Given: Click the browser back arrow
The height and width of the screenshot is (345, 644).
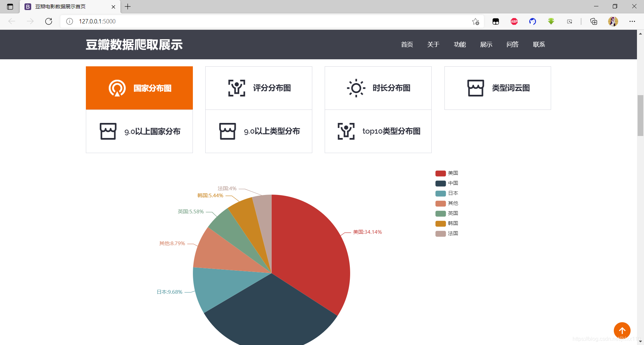Looking at the screenshot, I should (12, 21).
